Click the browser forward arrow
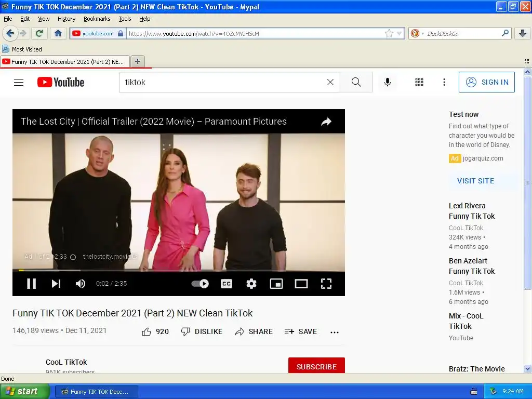532x399 pixels. tap(23, 33)
